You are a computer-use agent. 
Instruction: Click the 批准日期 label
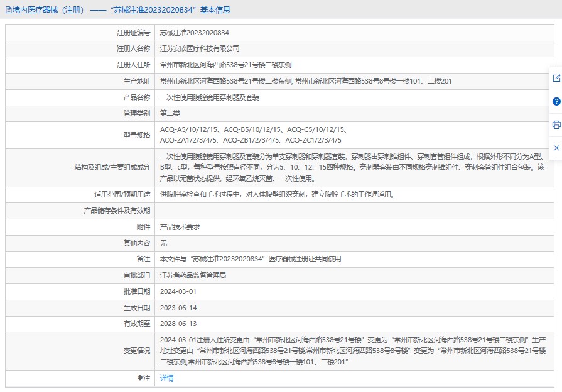point(137,291)
